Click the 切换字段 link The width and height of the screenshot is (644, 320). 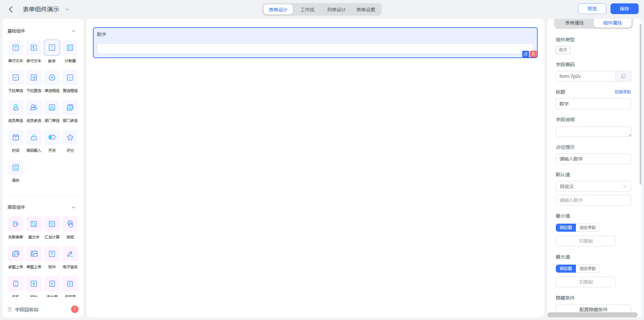pyautogui.click(x=623, y=92)
